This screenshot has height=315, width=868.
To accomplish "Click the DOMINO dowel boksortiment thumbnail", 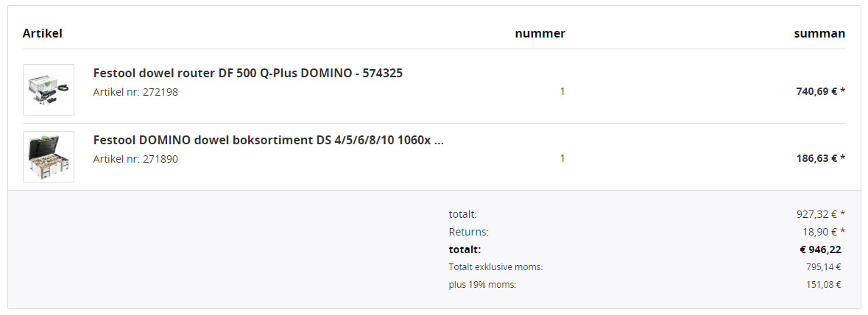I will pos(49,157).
